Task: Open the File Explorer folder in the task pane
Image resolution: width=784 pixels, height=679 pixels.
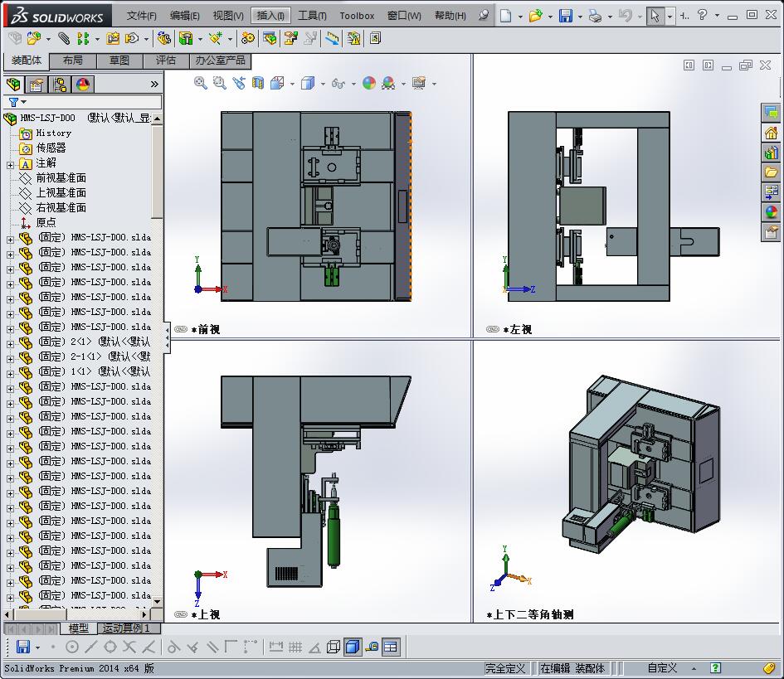Action: click(x=772, y=172)
